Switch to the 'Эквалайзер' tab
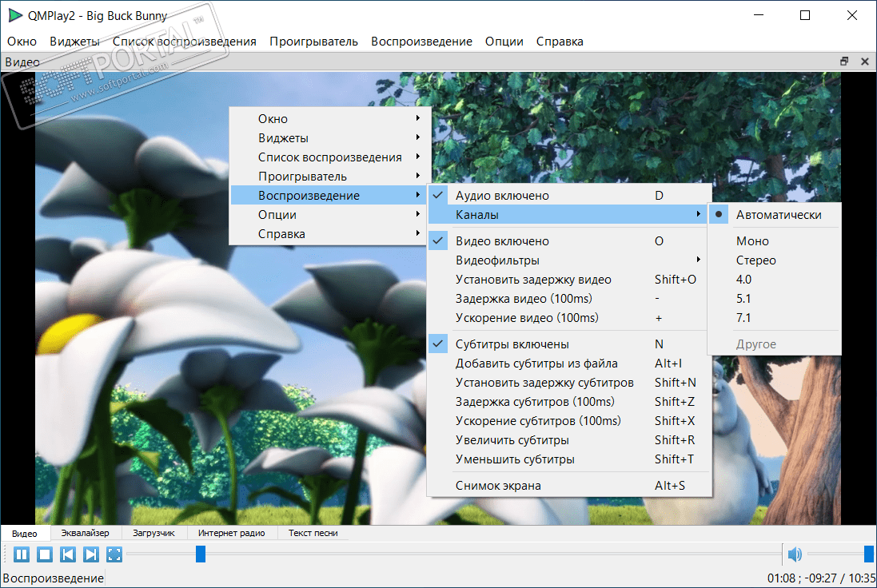This screenshot has height=588, width=877. (x=85, y=533)
